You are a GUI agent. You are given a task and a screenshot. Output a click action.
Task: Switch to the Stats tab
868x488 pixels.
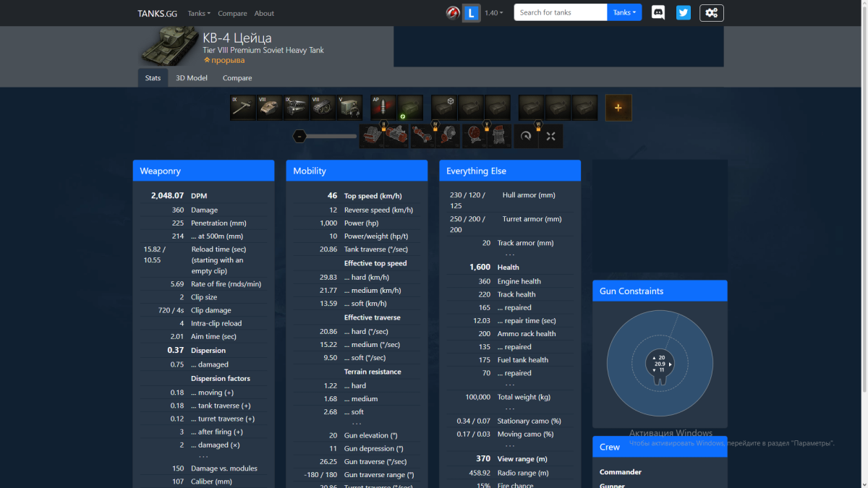tap(153, 78)
